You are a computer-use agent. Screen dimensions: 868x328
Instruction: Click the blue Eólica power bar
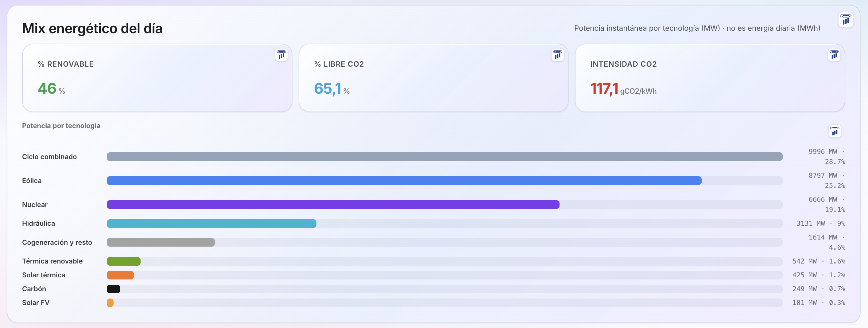404,181
